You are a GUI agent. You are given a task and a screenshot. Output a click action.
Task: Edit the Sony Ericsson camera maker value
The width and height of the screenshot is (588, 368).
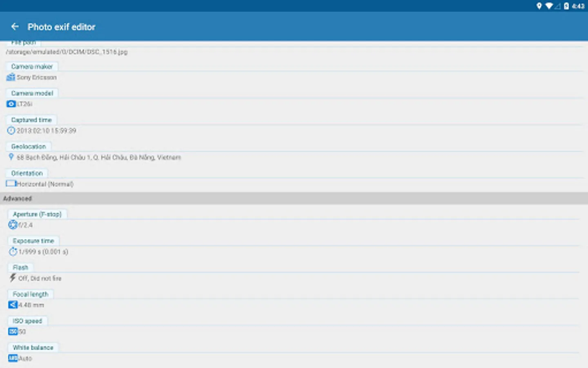[37, 77]
